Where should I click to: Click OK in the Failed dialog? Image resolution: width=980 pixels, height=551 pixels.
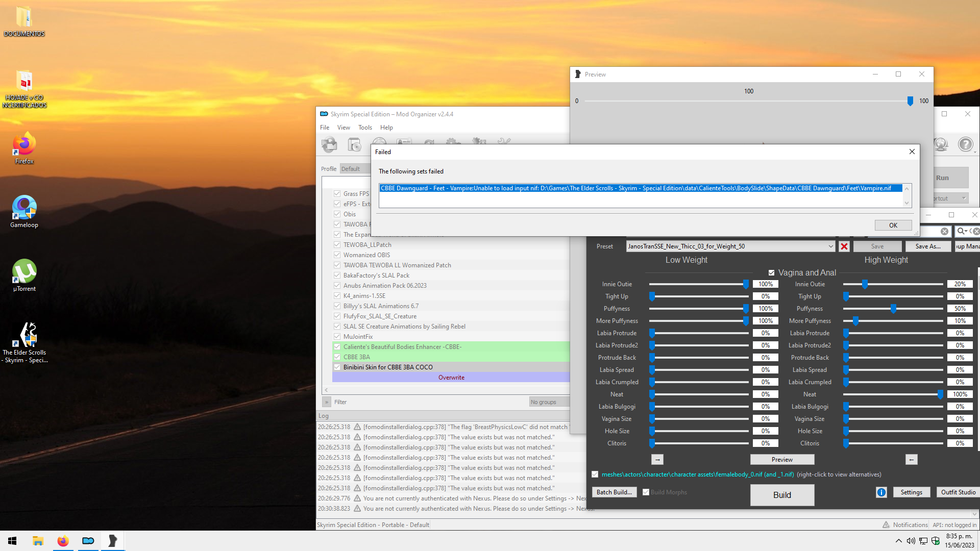click(x=893, y=226)
